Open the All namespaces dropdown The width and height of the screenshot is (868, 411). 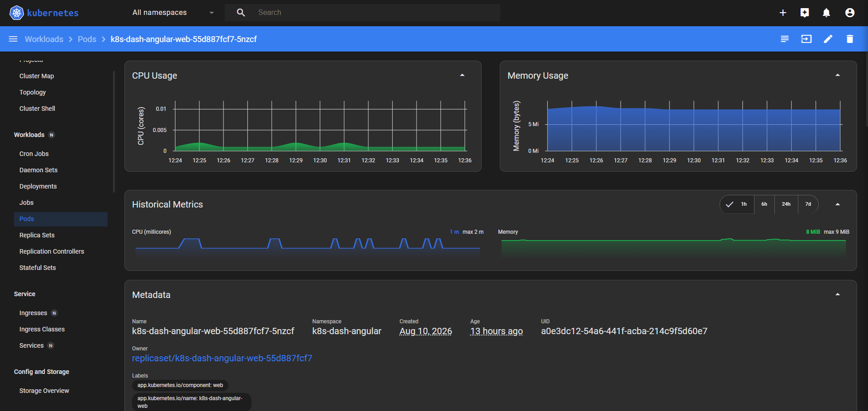pyautogui.click(x=173, y=13)
